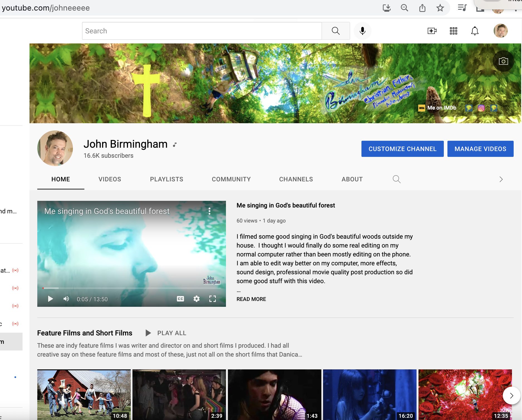The width and height of the screenshot is (522, 420).
Task: Open the CHANNELS tab
Action: click(296, 179)
